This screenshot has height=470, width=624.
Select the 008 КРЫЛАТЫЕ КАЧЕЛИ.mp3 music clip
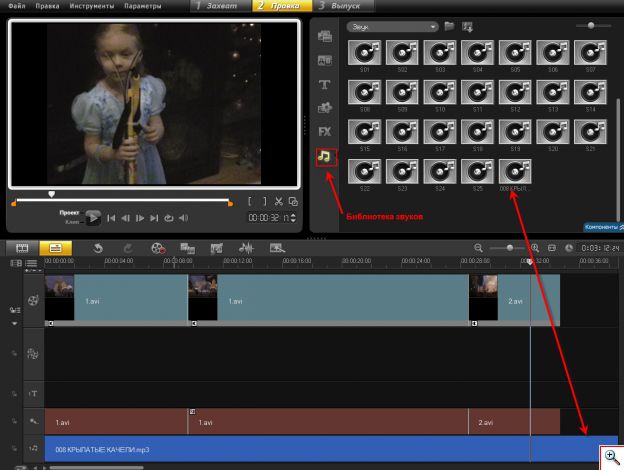[x=331, y=449]
